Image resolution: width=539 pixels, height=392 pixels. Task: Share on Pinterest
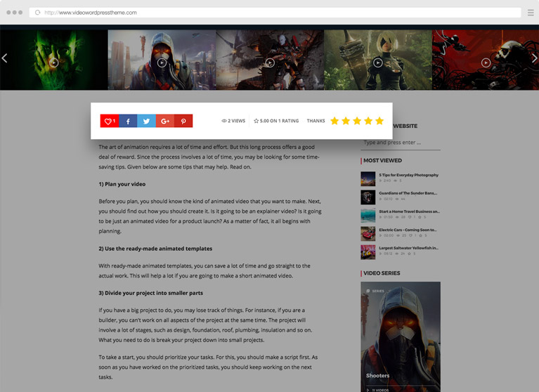point(183,121)
